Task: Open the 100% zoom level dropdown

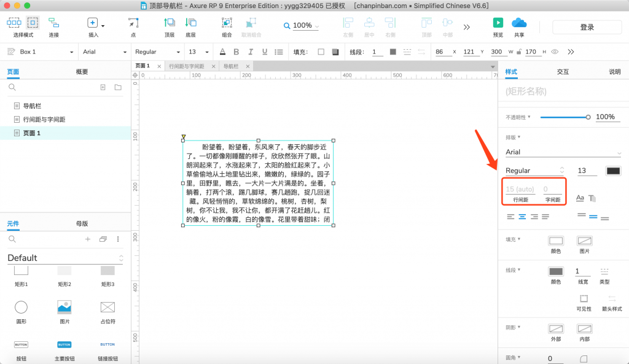Action: point(302,26)
